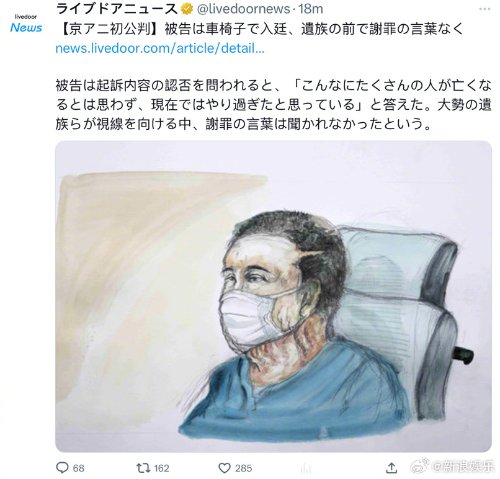Click the retweet arrows icon
Viewport: 500px width, 479px height.
click(x=143, y=468)
